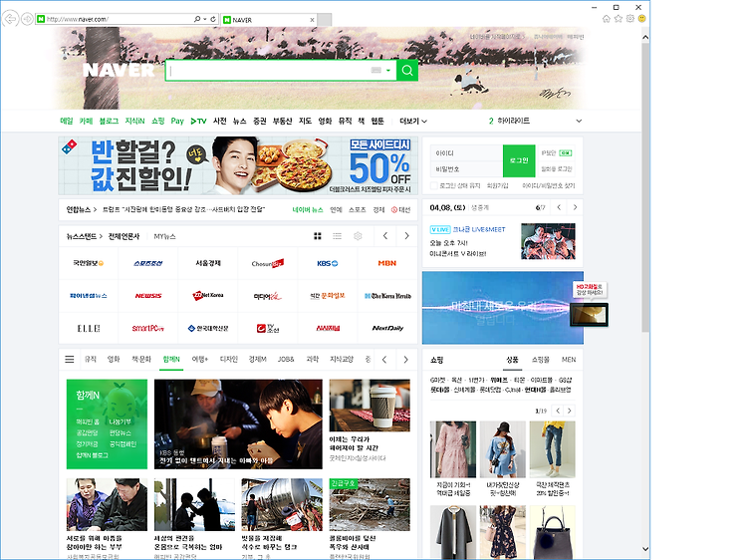The width and height of the screenshot is (747, 560).
Task: Go back with the browser back arrow
Action: tap(10, 19)
